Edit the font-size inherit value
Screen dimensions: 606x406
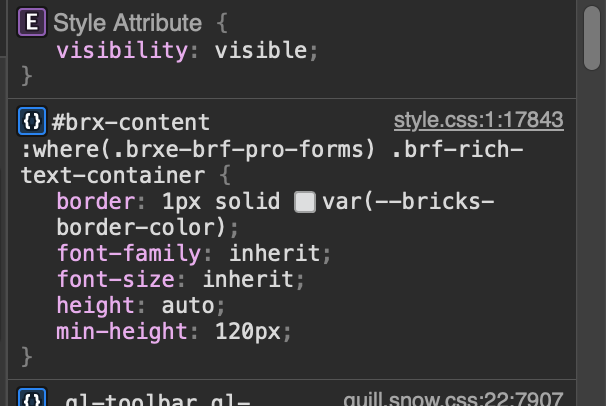[249, 279]
